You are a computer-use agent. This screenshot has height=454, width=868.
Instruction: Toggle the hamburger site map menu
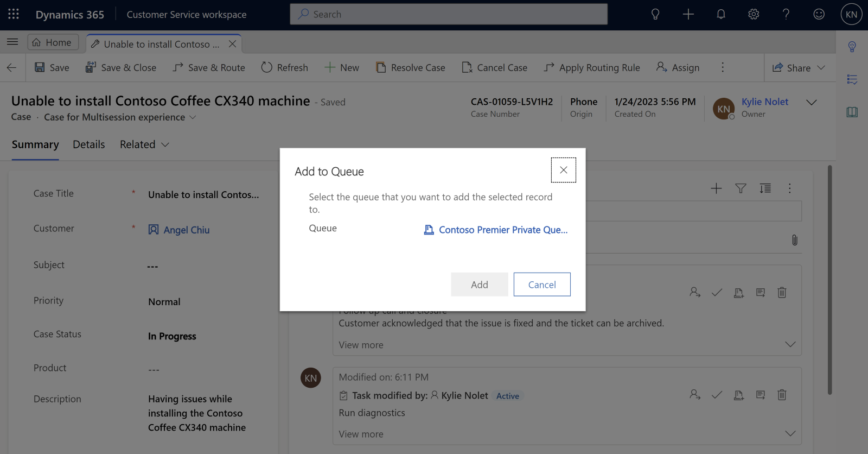pos(12,42)
